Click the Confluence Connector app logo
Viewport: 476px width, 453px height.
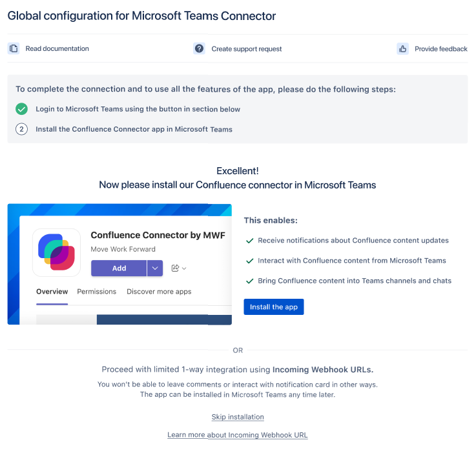pyautogui.click(x=56, y=252)
